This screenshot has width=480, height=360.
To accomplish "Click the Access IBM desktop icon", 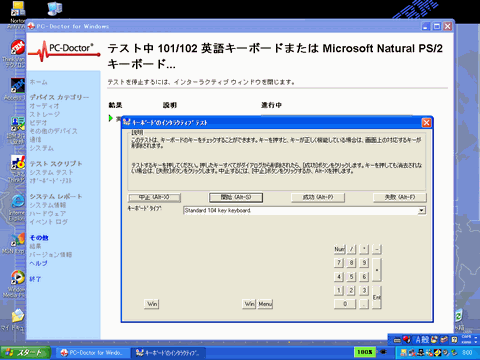I will (17, 86).
